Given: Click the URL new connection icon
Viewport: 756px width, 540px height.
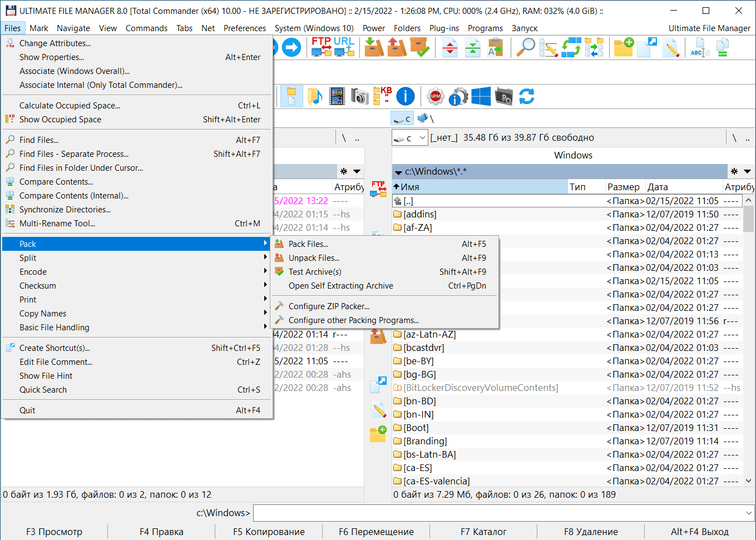Looking at the screenshot, I should [x=344, y=47].
